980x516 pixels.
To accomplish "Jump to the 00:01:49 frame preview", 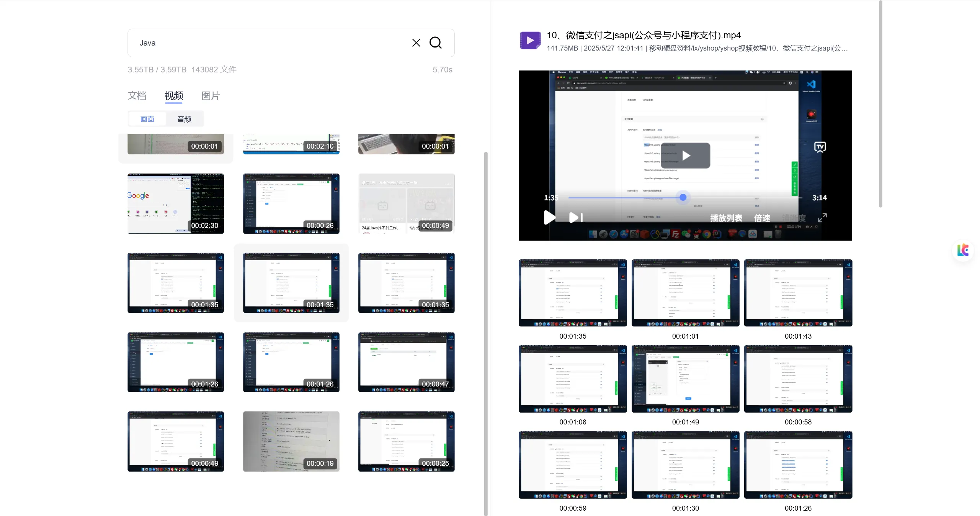I will click(685, 379).
